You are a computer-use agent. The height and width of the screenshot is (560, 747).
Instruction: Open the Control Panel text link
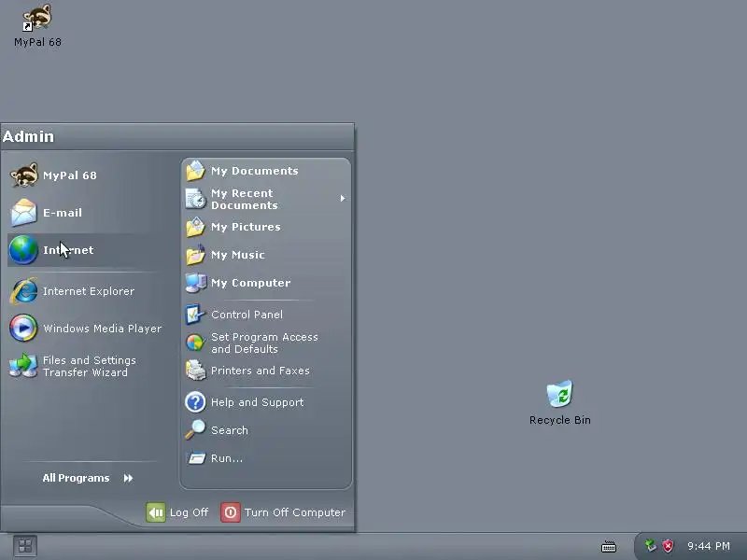click(247, 315)
